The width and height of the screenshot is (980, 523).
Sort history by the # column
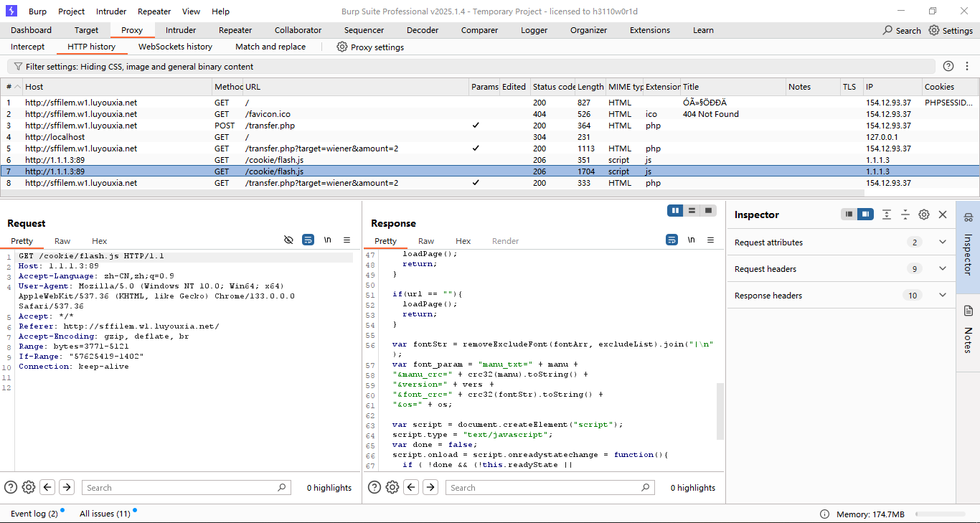point(11,87)
